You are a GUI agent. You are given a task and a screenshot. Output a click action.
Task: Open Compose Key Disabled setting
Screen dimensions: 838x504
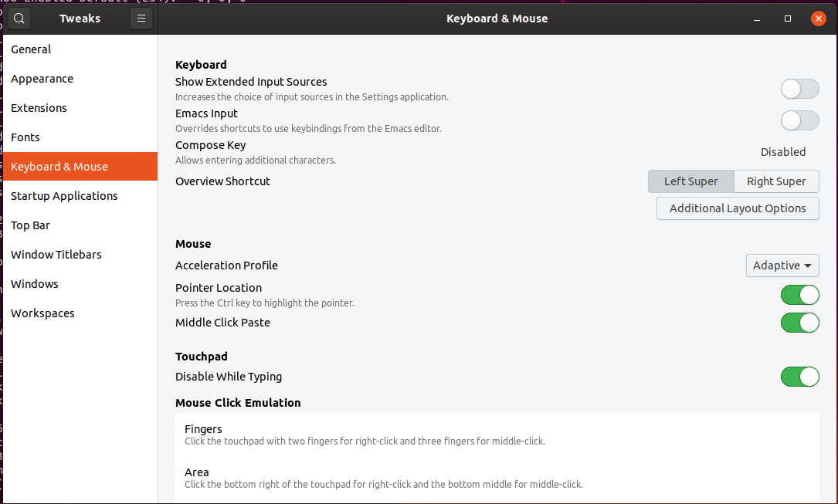point(783,152)
